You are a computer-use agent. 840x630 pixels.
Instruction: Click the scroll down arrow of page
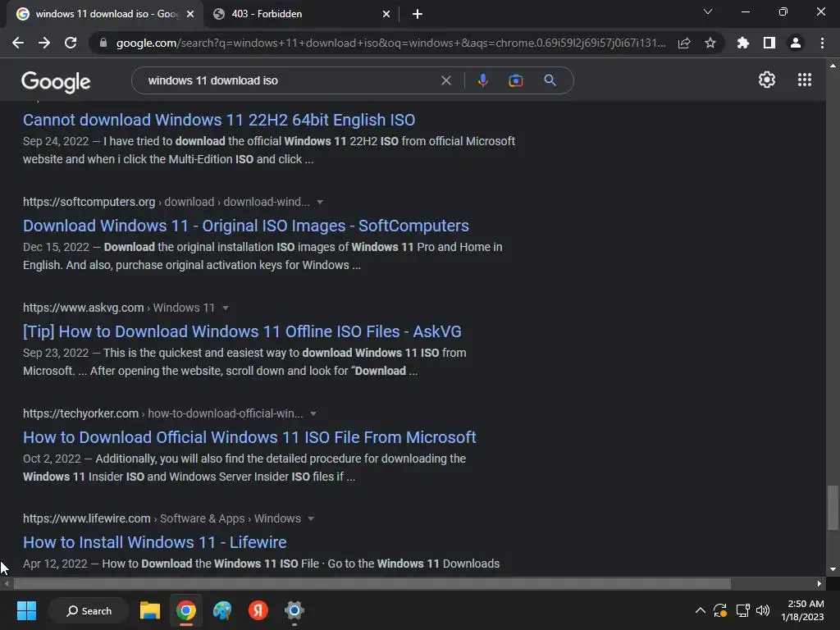click(x=833, y=569)
